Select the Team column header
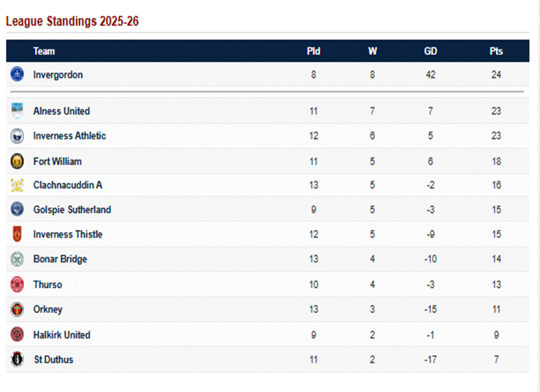 coord(44,51)
